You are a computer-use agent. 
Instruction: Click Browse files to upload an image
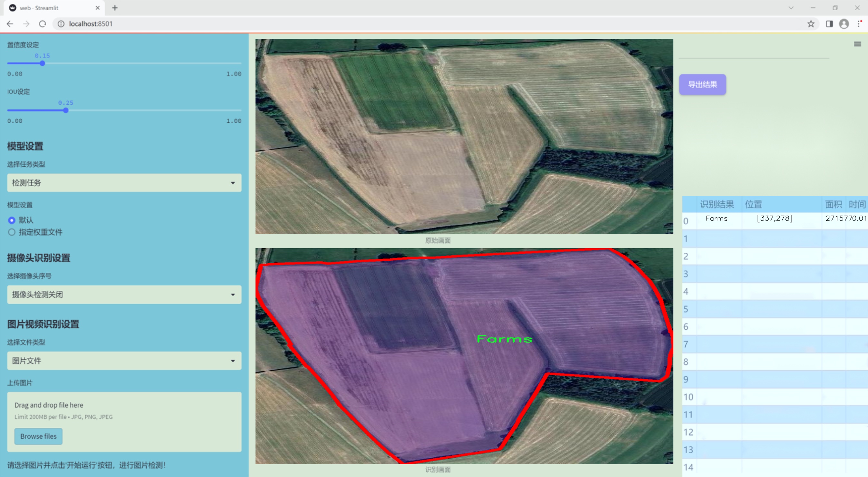click(38, 436)
